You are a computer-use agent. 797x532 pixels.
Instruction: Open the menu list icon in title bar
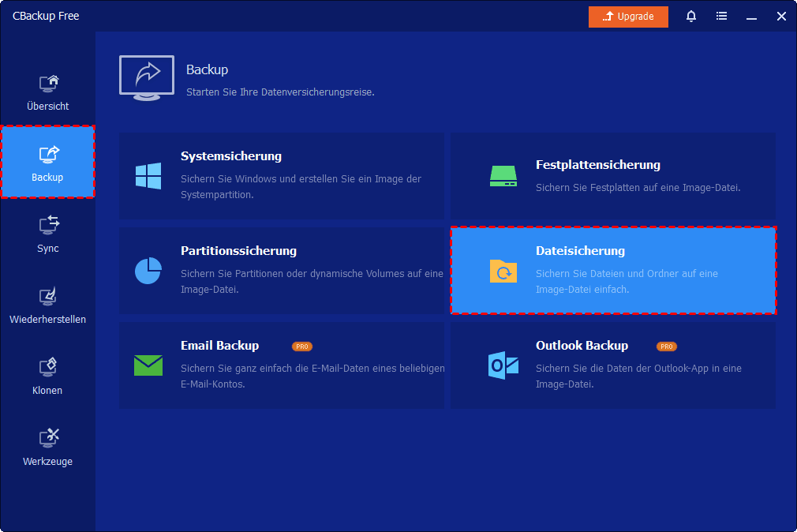coord(721,17)
